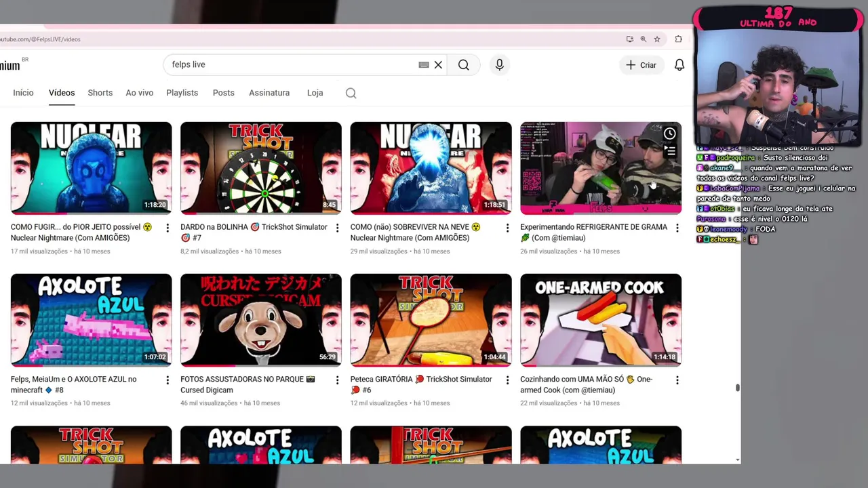Click the scrollbar down arrow

(737, 460)
